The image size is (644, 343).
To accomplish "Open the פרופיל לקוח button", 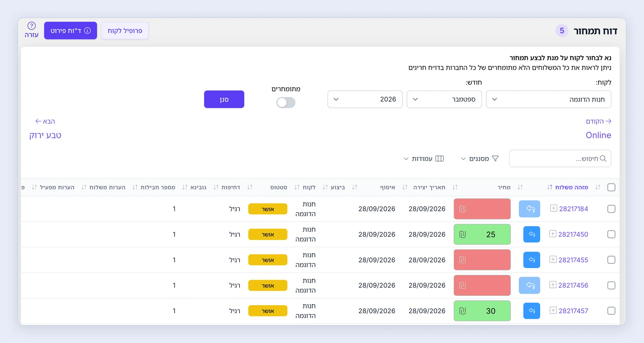I will 125,31.
